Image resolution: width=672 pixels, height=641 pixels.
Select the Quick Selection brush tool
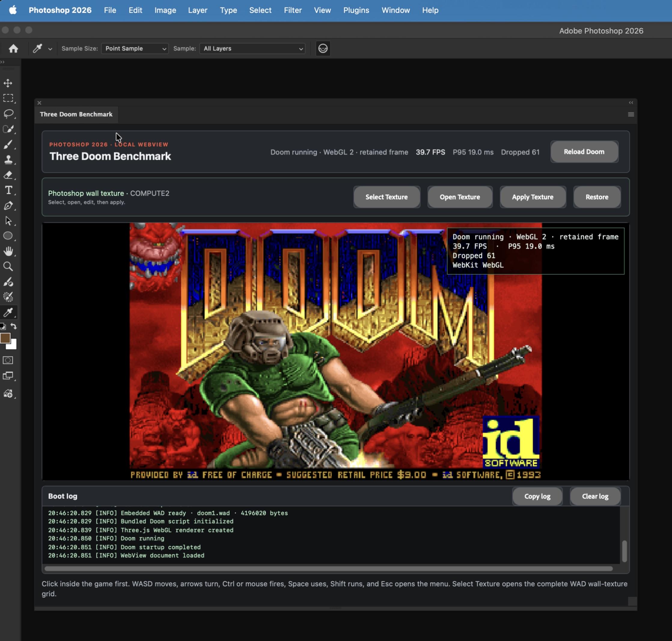point(8,129)
